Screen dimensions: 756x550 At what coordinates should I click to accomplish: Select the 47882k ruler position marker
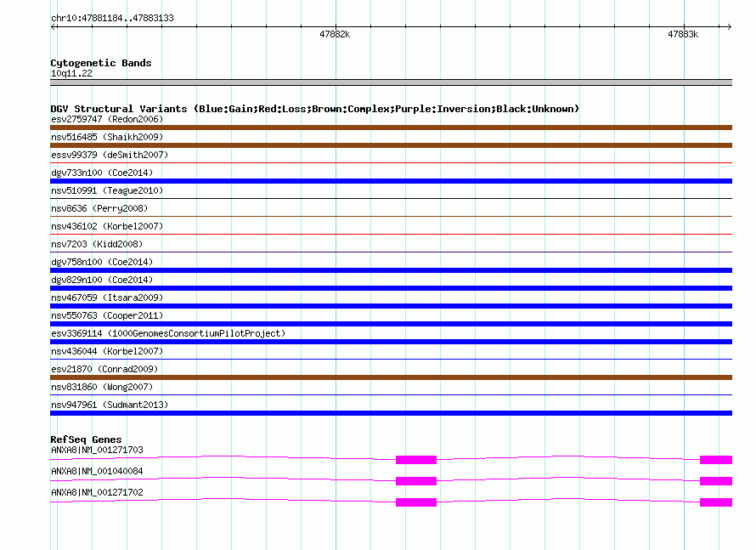click(335, 35)
